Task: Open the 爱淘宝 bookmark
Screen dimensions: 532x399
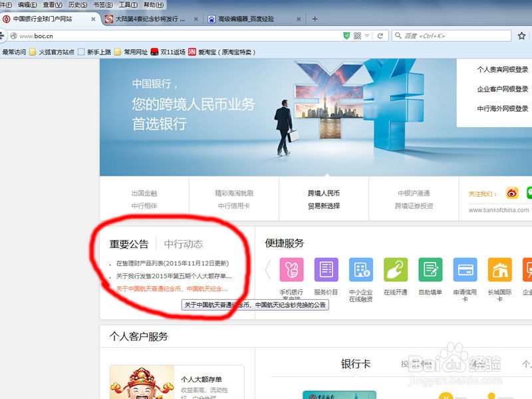Action: [x=222, y=52]
